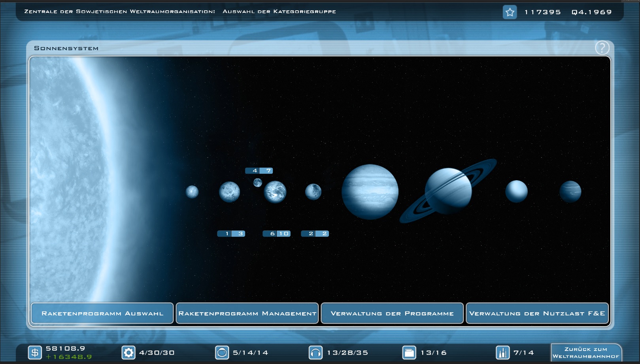640x364 pixels.
Task: Select the Earth planet
Action: (x=275, y=192)
